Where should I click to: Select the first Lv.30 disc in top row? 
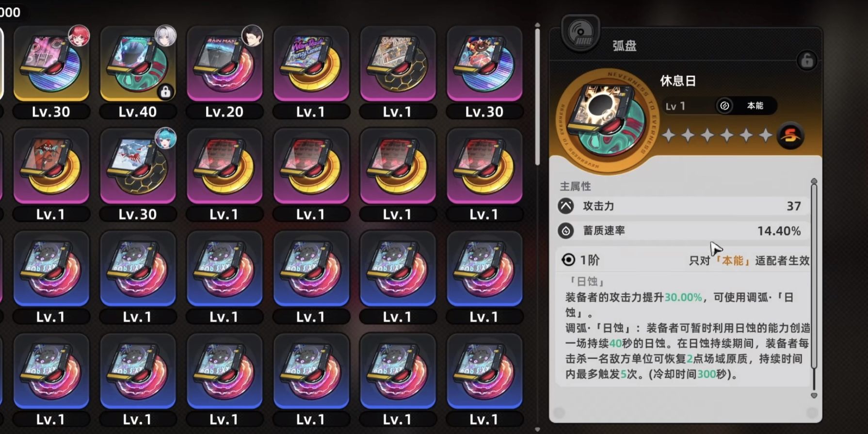point(51,64)
